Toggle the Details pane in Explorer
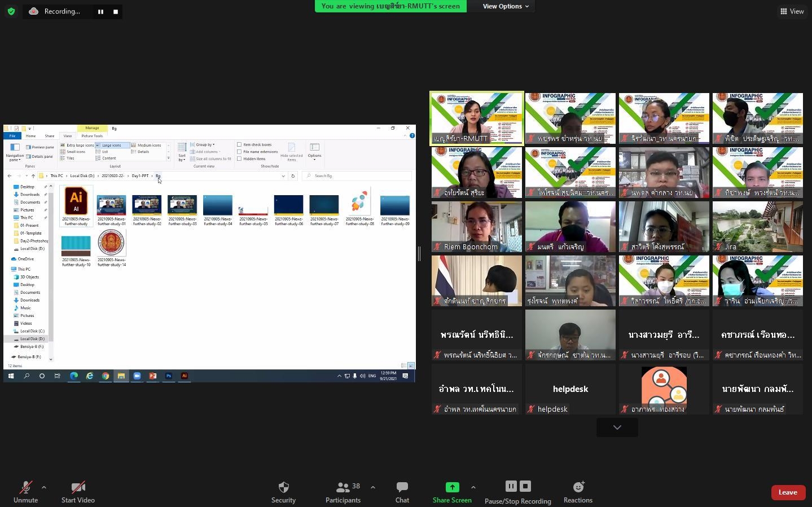The height and width of the screenshot is (507, 812). 39,157
